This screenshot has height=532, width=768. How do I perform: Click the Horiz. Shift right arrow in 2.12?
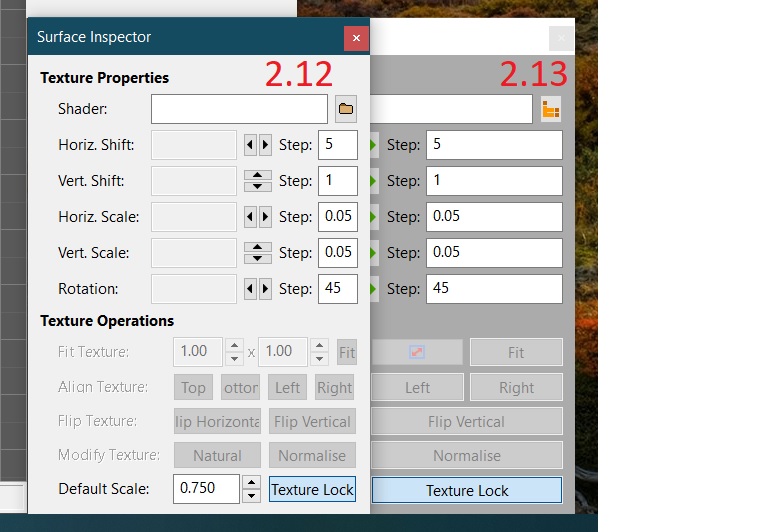tap(265, 145)
